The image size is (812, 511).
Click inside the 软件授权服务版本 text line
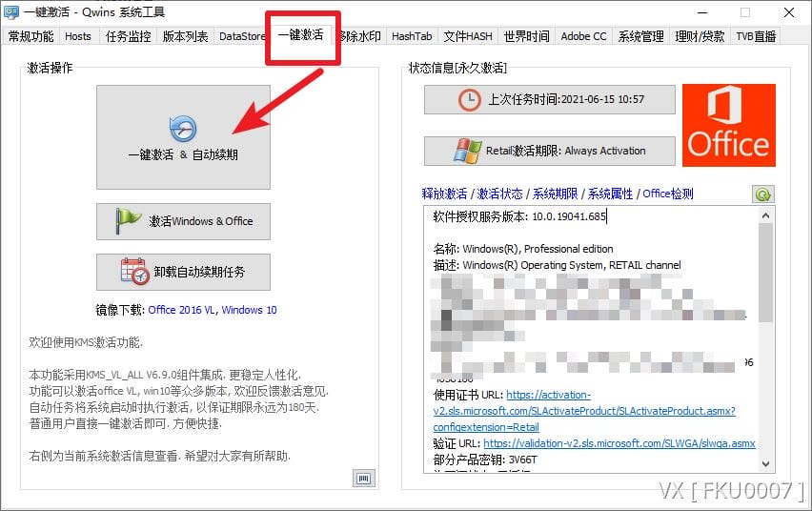coord(519,216)
